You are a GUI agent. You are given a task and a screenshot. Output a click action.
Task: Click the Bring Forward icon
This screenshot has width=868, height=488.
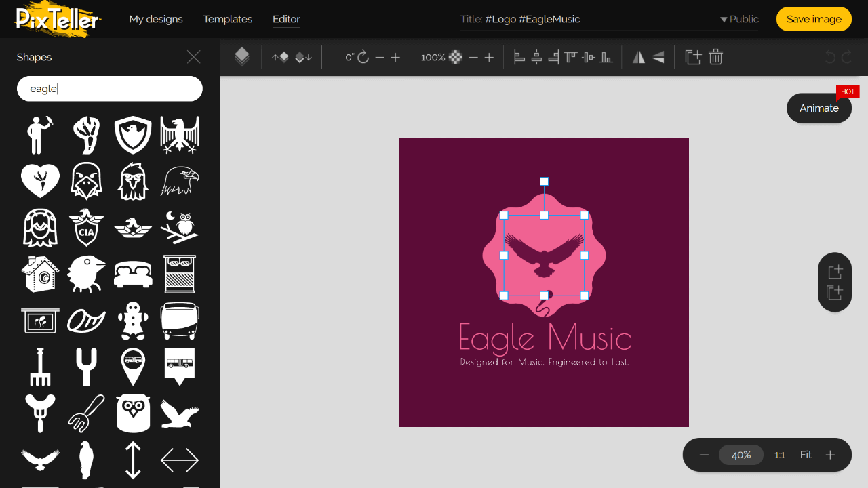tap(281, 57)
